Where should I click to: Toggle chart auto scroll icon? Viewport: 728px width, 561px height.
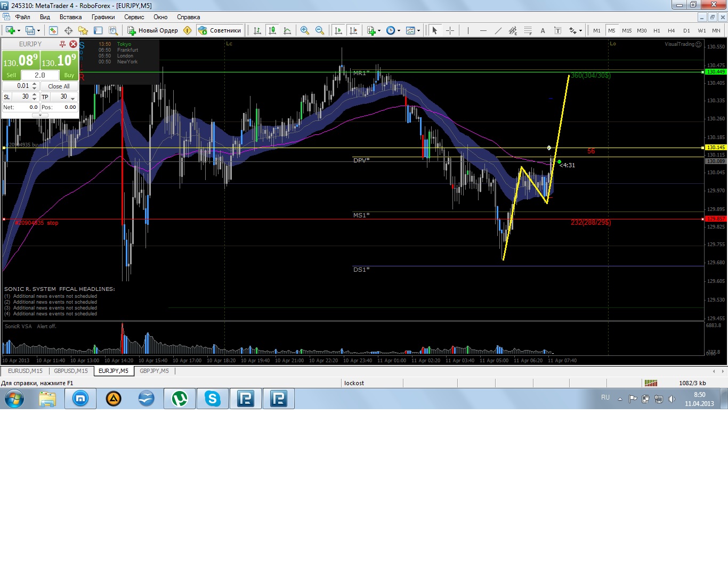(x=338, y=30)
